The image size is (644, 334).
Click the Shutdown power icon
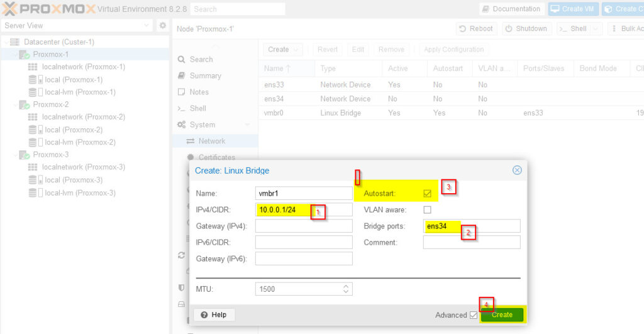(509, 29)
